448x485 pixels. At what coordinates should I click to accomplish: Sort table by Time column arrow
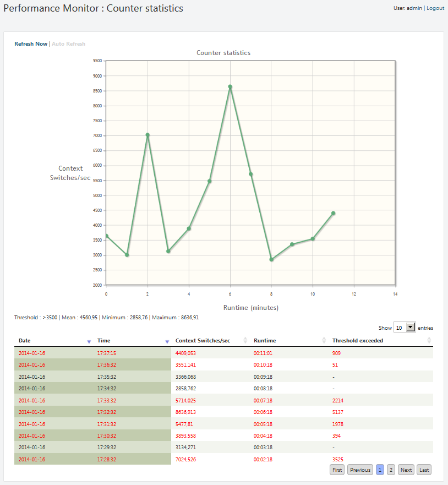(x=167, y=341)
